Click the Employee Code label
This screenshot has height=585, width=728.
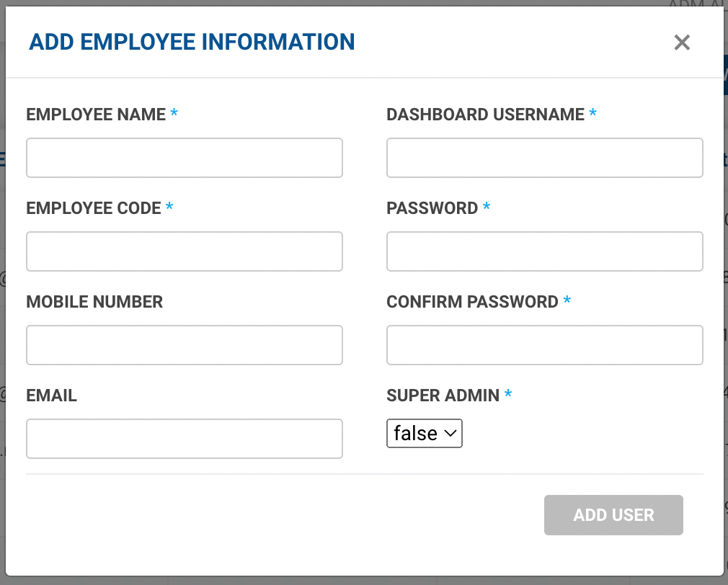point(94,208)
